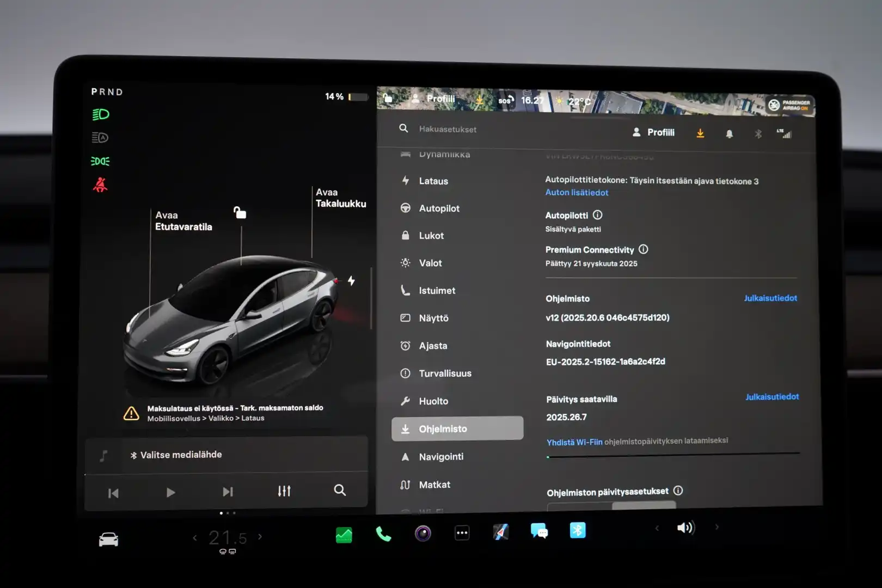The height and width of the screenshot is (588, 882).
Task: Click Profiili in the map status bar
Action: 434,99
